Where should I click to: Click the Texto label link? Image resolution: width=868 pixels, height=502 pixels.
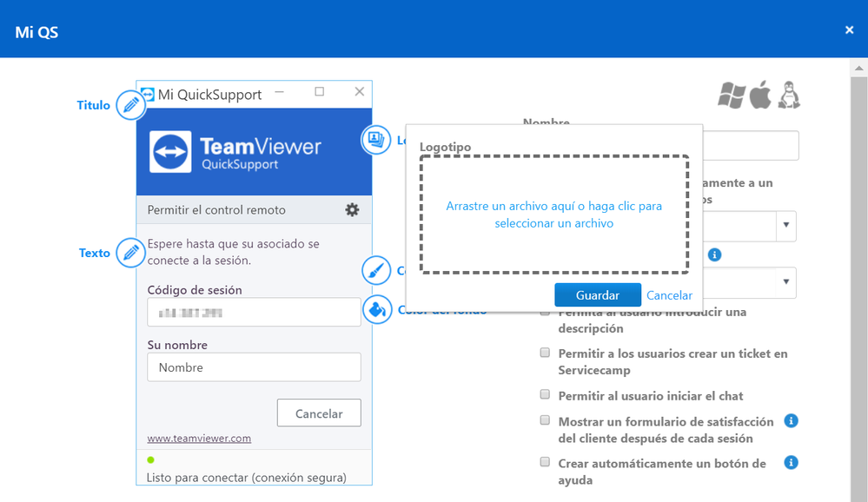click(x=95, y=253)
